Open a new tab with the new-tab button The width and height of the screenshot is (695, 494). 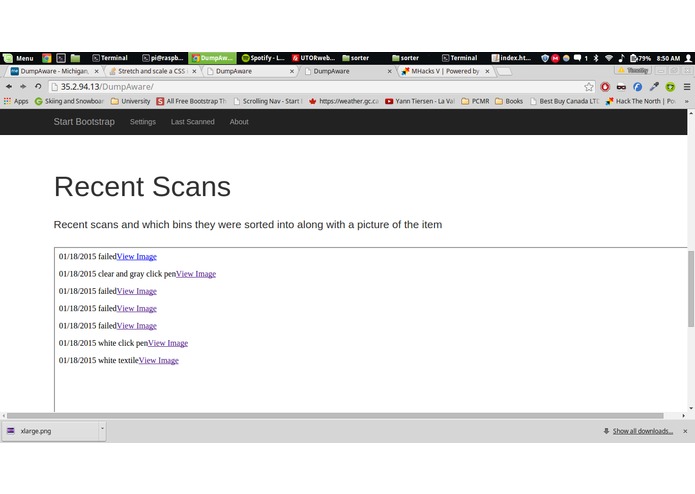coord(504,71)
